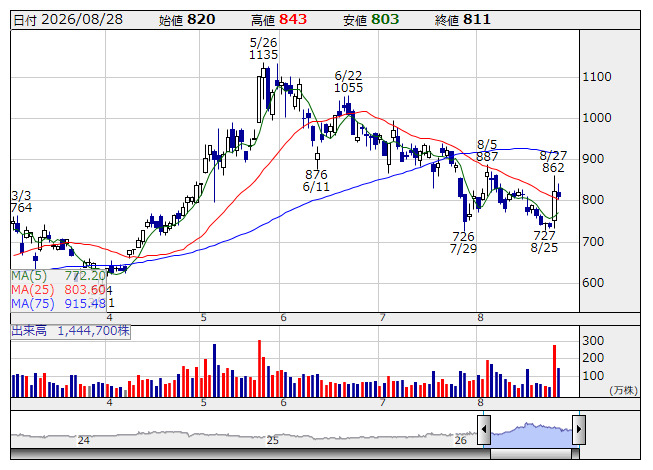Click the 1000 price axis label

tap(597, 118)
